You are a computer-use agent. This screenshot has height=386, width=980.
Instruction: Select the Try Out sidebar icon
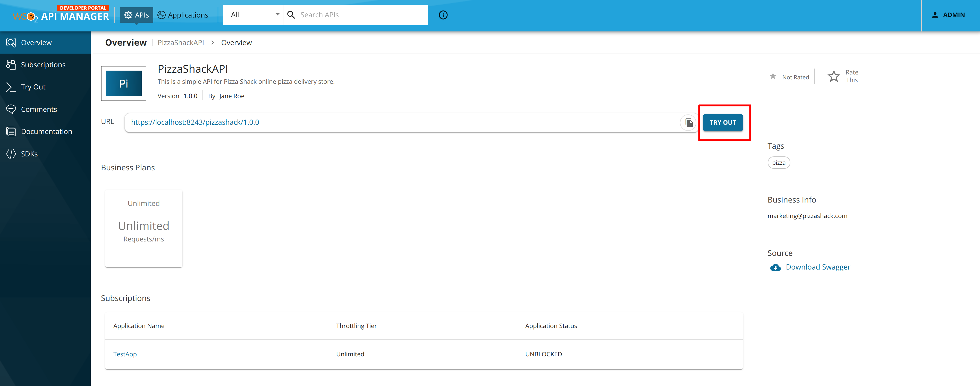click(11, 87)
